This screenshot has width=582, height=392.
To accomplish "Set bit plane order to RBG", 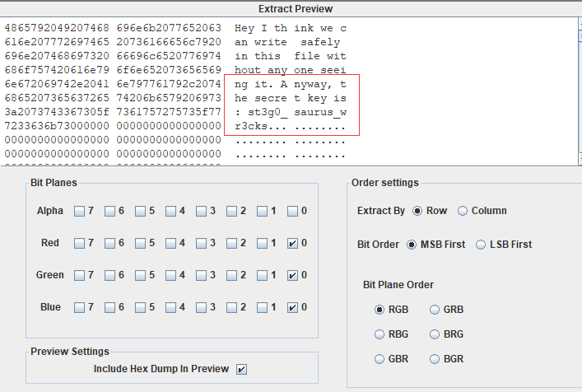I will click(x=379, y=334).
